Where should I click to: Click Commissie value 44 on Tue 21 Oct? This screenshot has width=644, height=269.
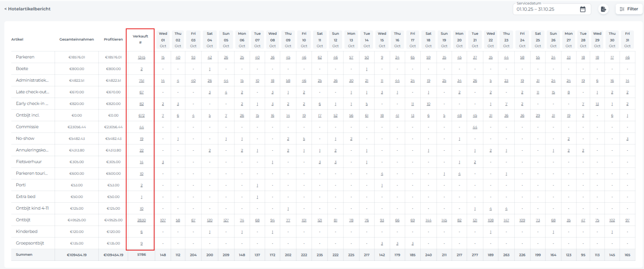pyautogui.click(x=474, y=127)
